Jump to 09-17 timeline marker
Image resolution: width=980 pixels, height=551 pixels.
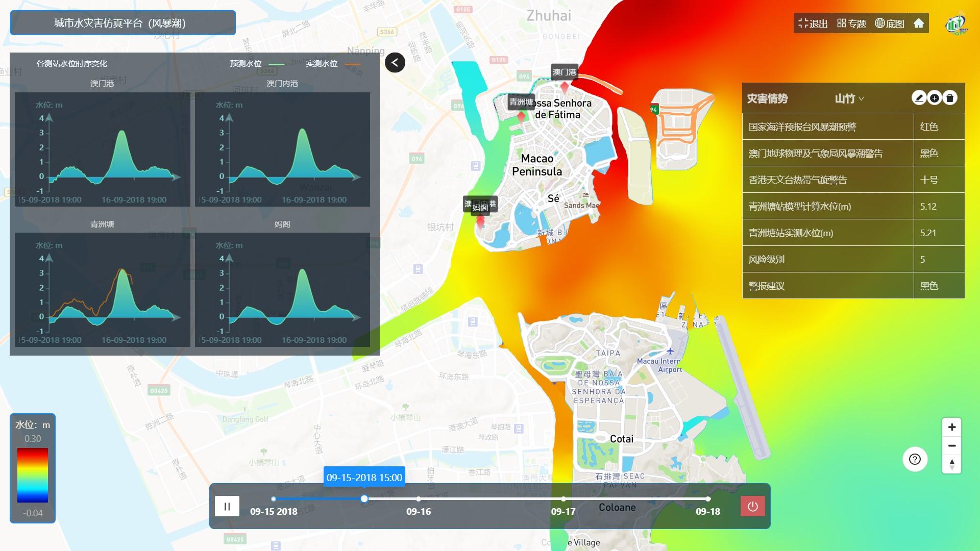(563, 499)
